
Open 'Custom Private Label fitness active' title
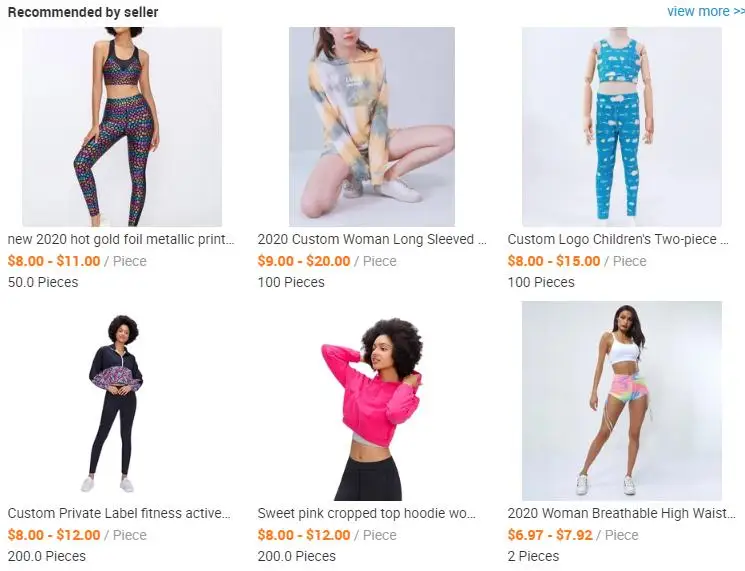(x=119, y=513)
